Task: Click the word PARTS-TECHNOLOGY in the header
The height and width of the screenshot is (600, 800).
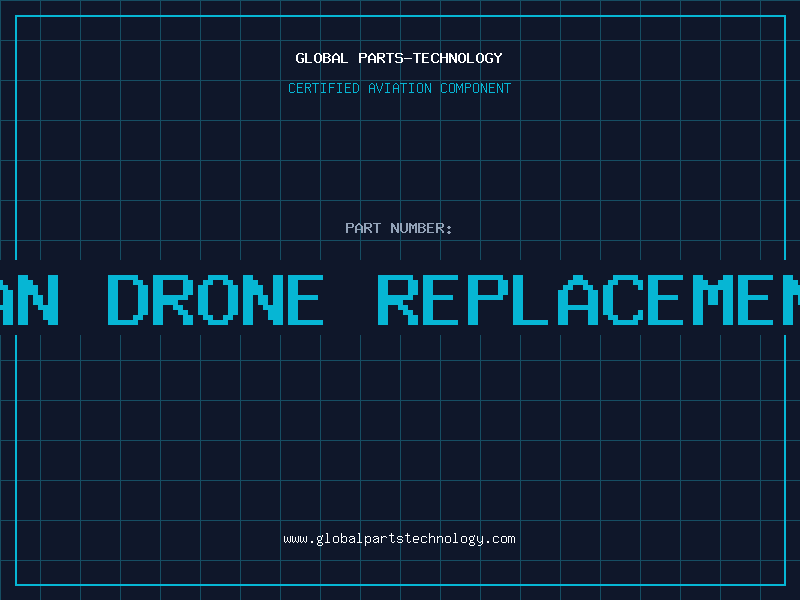Action: click(430, 58)
